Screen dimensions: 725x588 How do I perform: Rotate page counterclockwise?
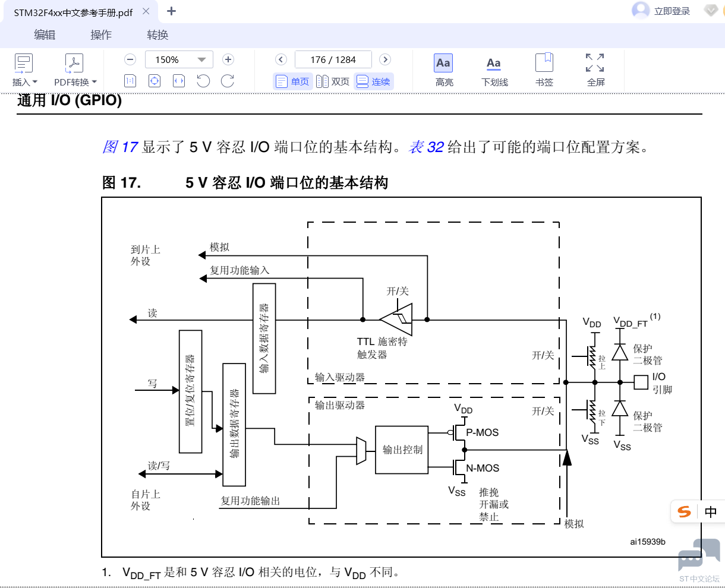point(203,81)
